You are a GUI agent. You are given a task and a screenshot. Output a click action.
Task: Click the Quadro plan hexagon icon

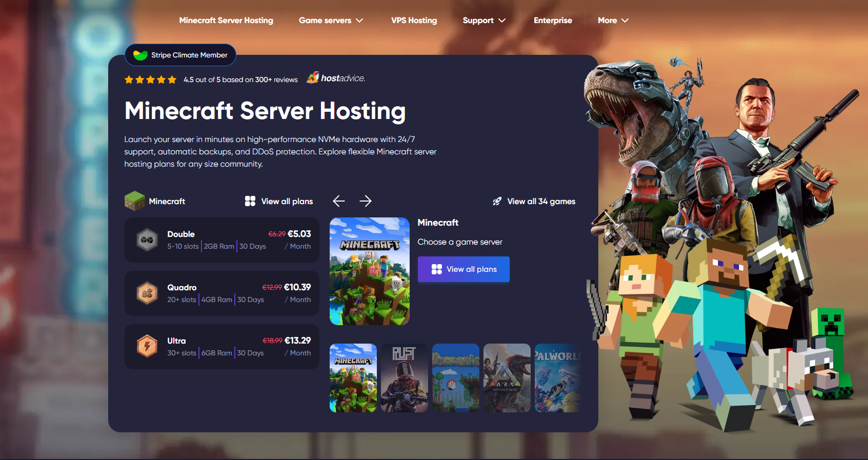(147, 293)
